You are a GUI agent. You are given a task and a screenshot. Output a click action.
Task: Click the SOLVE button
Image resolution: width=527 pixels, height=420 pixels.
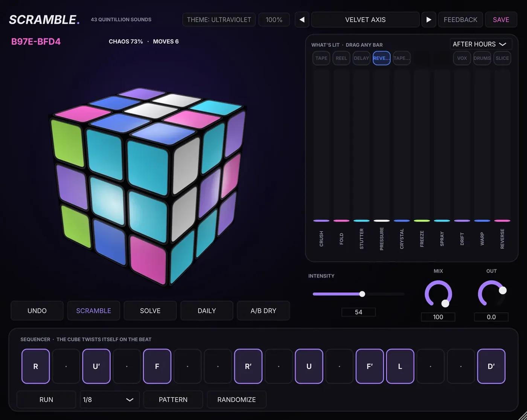(150, 311)
